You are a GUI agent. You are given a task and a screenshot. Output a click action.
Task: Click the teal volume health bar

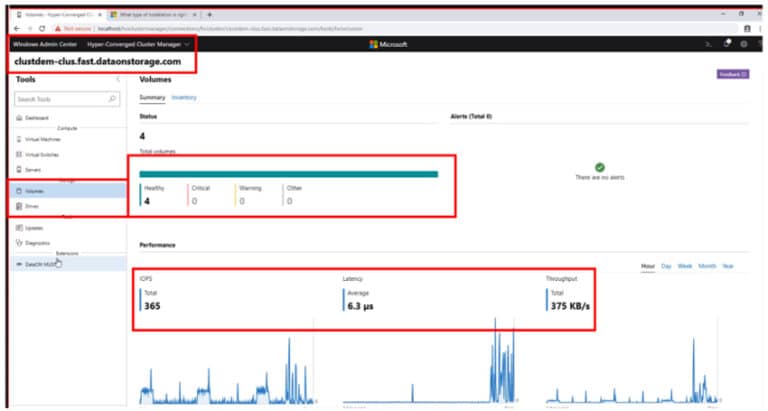tap(288, 174)
